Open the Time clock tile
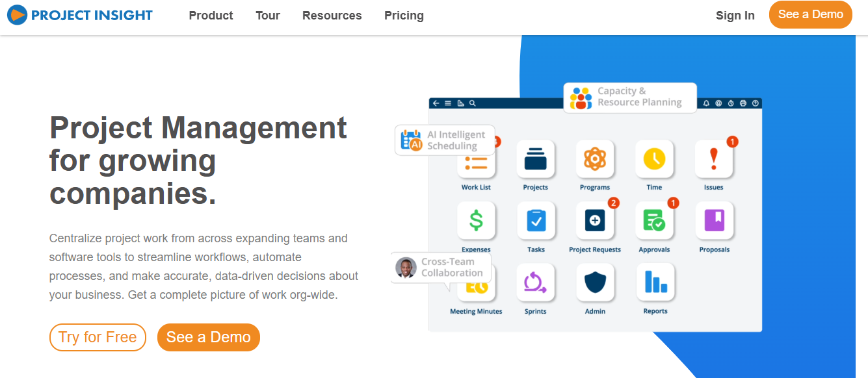The image size is (868, 378). click(655, 158)
